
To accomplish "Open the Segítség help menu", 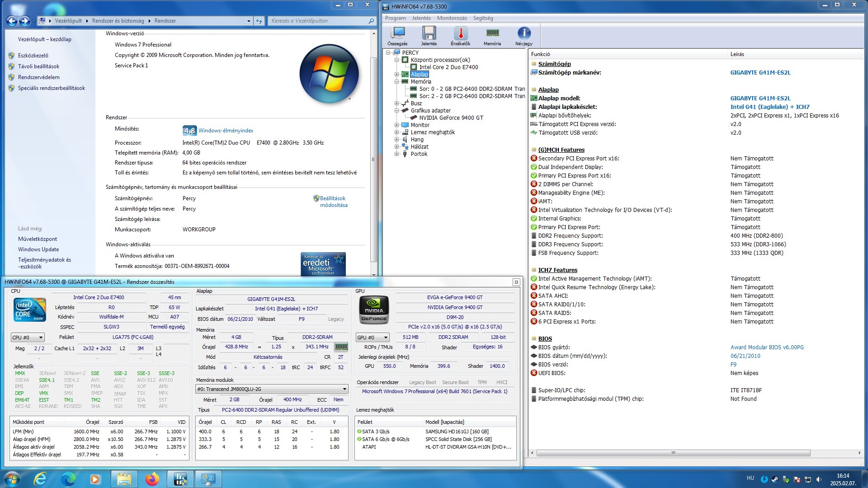I will pyautogui.click(x=483, y=18).
